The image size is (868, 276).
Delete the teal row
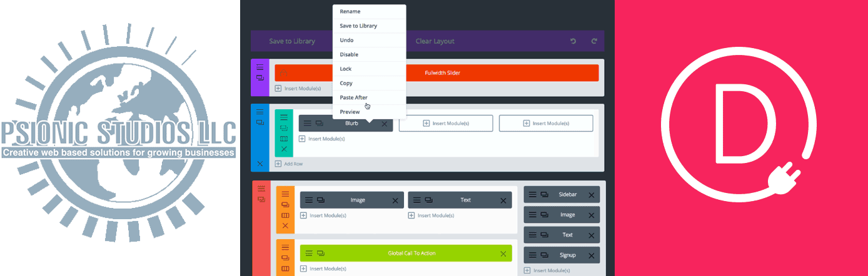(x=284, y=149)
